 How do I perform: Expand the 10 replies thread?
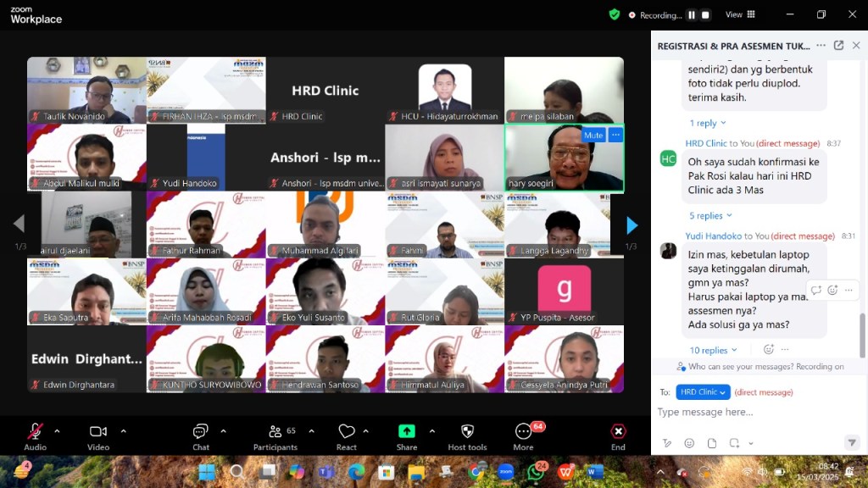coord(713,350)
